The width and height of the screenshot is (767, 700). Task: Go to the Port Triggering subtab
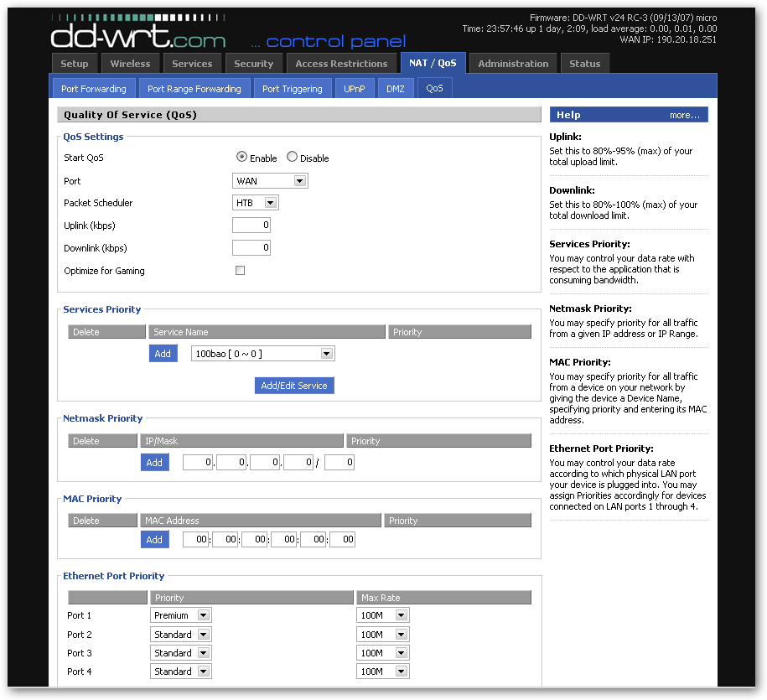click(292, 89)
